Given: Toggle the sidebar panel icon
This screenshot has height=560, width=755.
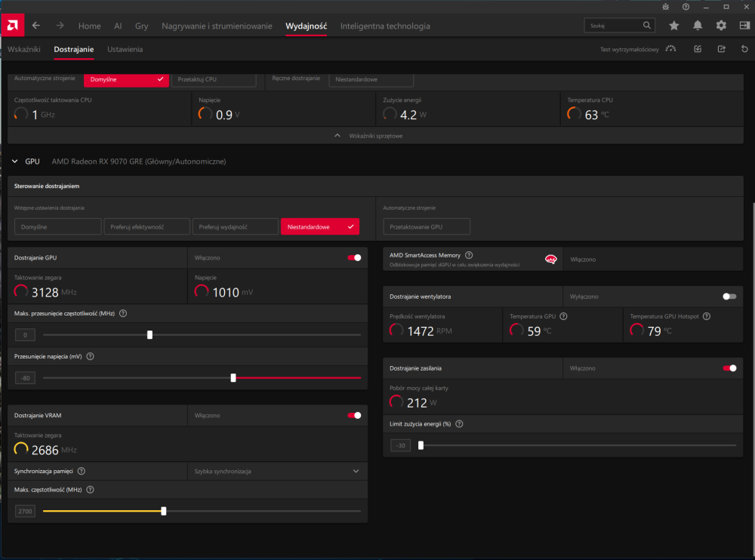Looking at the screenshot, I should (744, 26).
